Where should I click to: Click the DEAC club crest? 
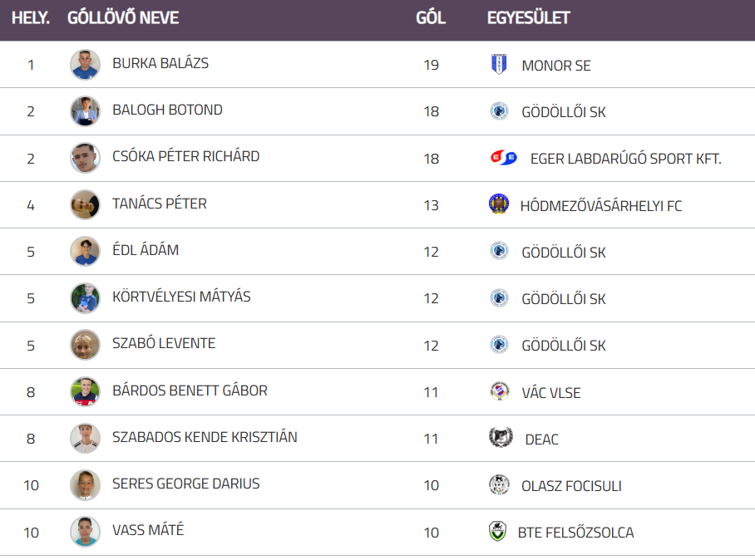pos(501,439)
